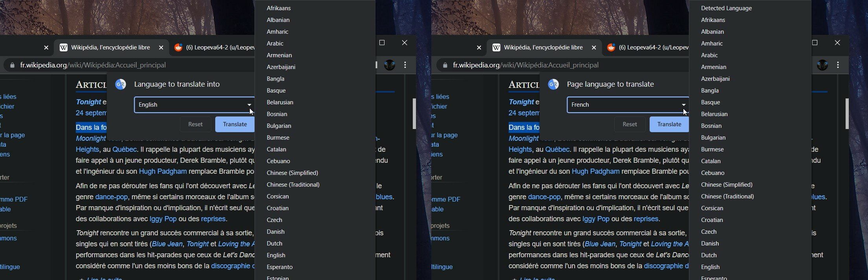Pick Corsican in the right language list
The height and width of the screenshot is (280, 868).
tap(750, 208)
